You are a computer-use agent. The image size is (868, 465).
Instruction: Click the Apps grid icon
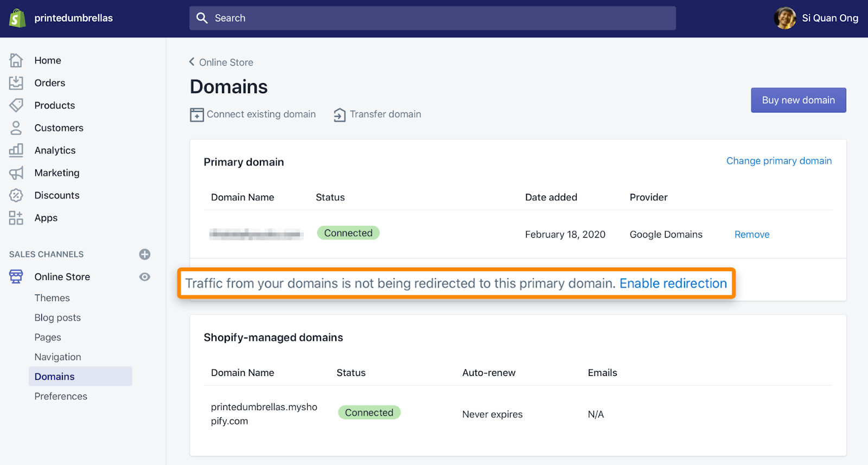click(16, 218)
